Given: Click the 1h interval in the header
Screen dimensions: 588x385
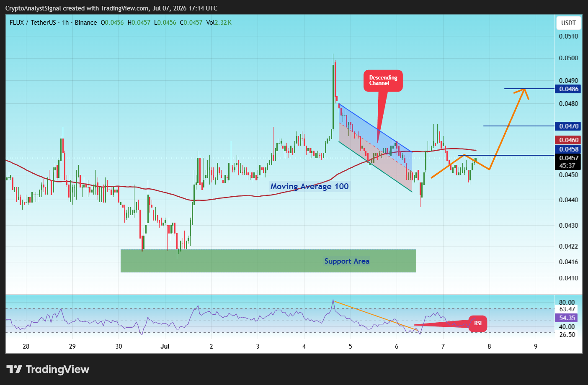Looking at the screenshot, I should pos(65,23).
